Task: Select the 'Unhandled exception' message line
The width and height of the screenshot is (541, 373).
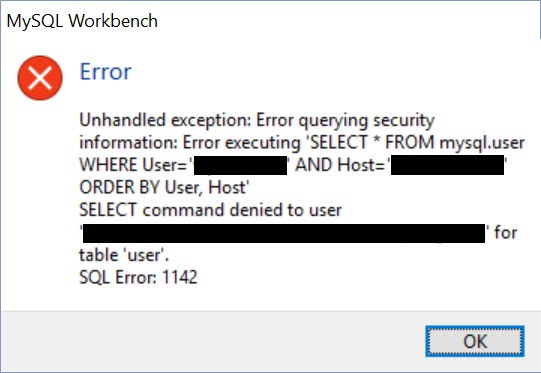Action: (257, 121)
